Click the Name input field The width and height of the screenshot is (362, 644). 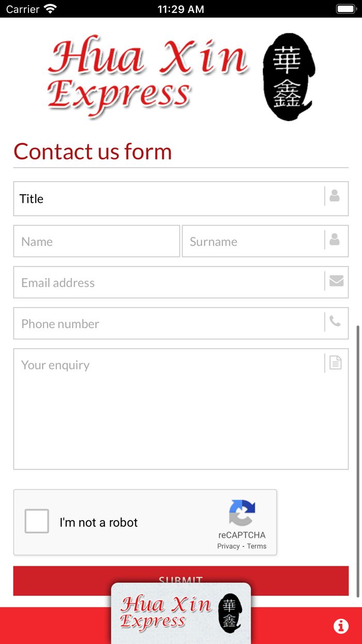[x=97, y=241]
